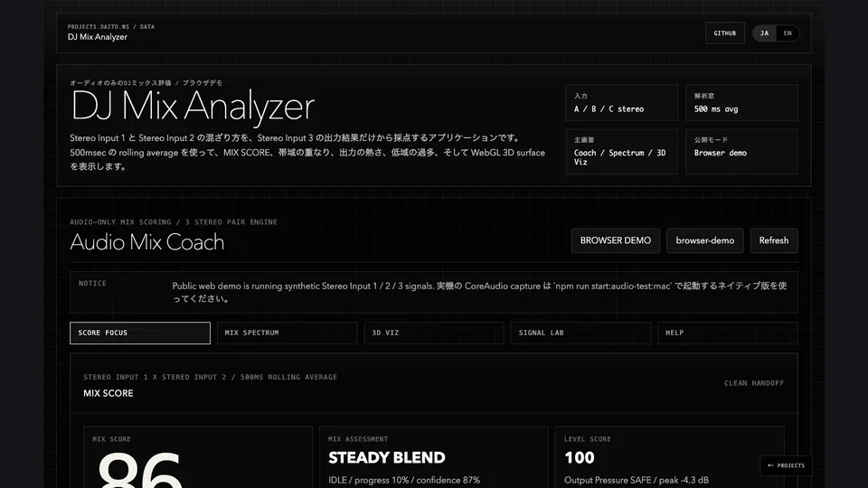
Task: Click the LEVEL SCORE value 100
Action: pos(579,457)
